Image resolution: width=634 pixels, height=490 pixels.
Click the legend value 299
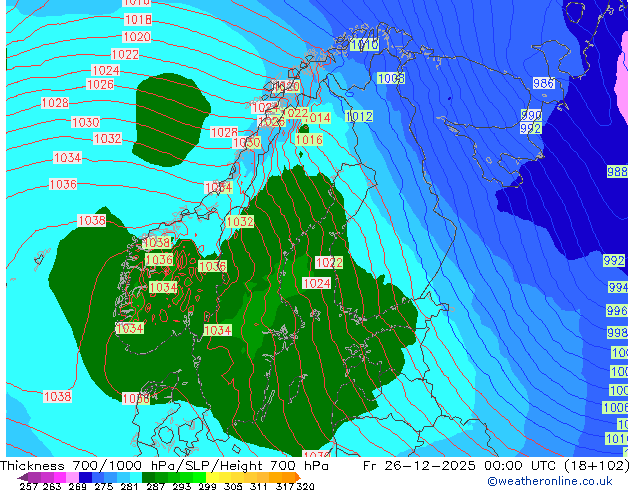207,486
